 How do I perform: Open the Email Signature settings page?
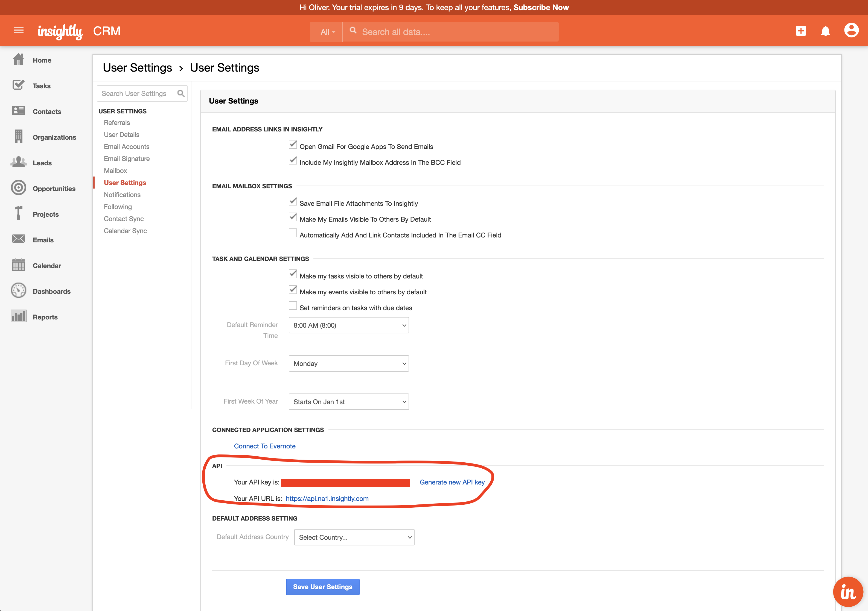127,159
